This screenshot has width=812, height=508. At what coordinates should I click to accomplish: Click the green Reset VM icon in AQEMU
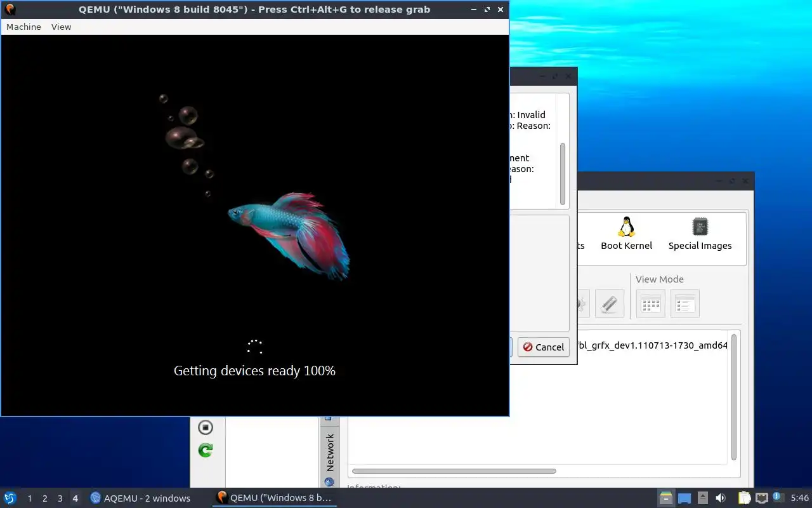[x=205, y=450]
